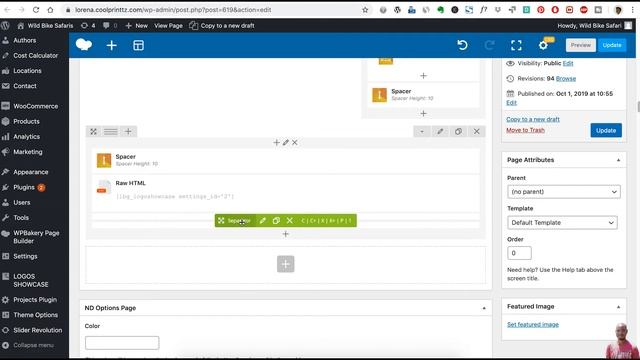The height and width of the screenshot is (360, 640).
Task: Click the Redo arrow in blue toolbar
Action: pos(489,45)
